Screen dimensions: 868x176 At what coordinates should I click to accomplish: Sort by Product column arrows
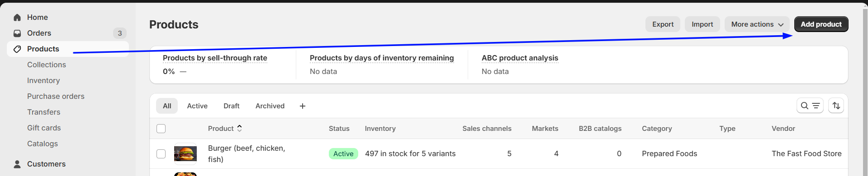point(239,128)
